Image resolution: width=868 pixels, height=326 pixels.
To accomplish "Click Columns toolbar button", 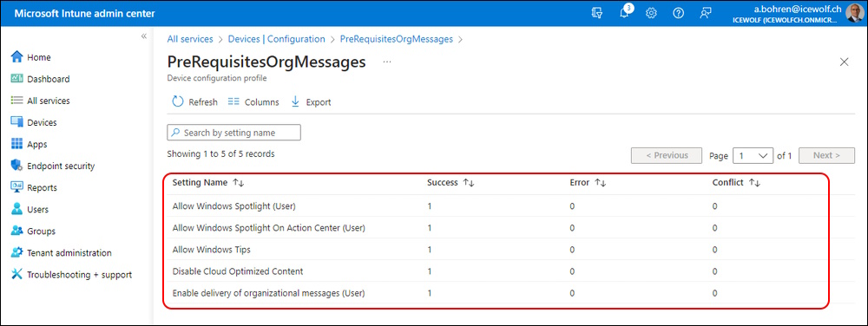I will [253, 102].
